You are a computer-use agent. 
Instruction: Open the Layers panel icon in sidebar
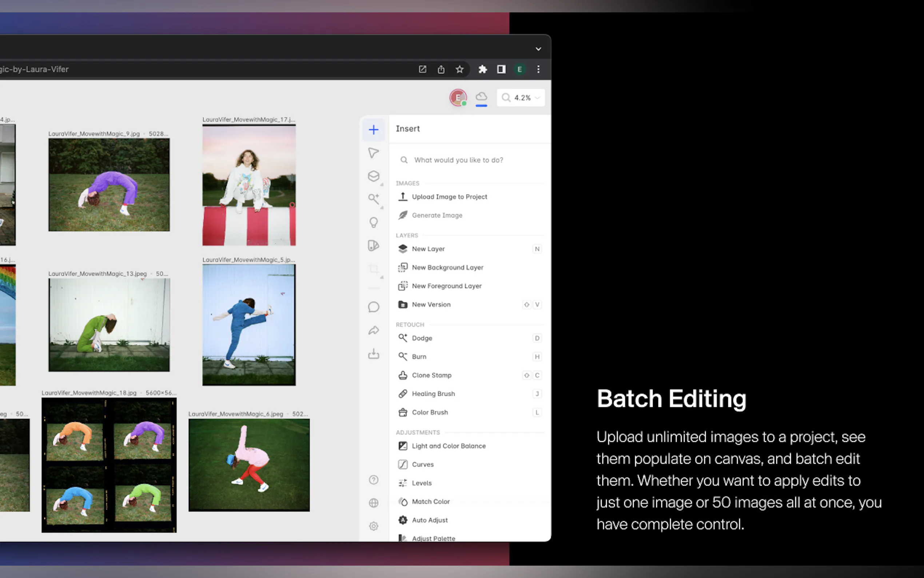click(x=373, y=176)
